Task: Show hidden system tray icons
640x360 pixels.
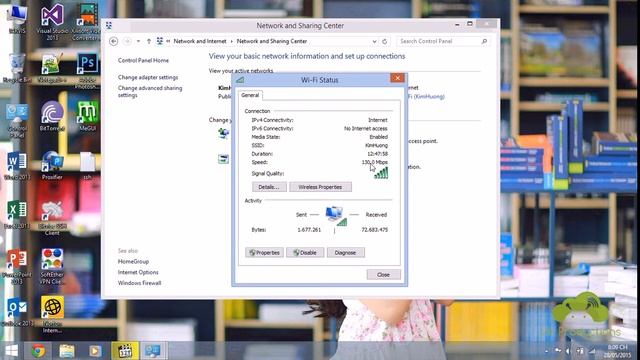Action: 547,351
